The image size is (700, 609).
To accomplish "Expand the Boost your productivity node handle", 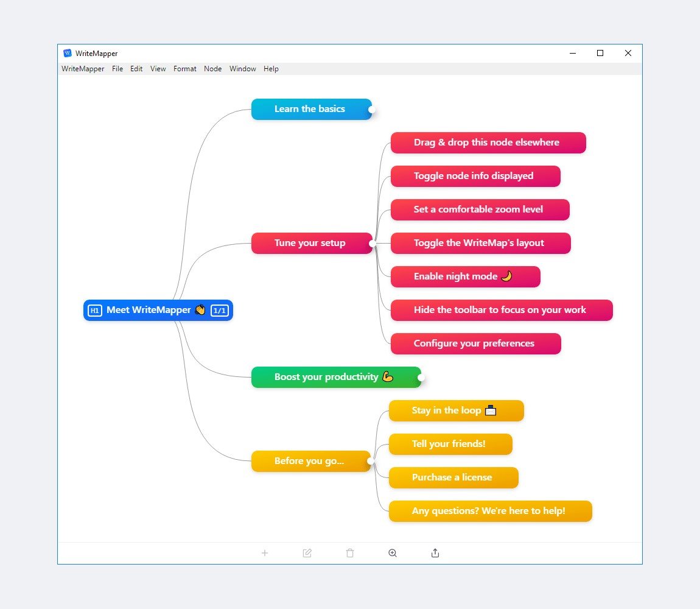I will [x=421, y=378].
